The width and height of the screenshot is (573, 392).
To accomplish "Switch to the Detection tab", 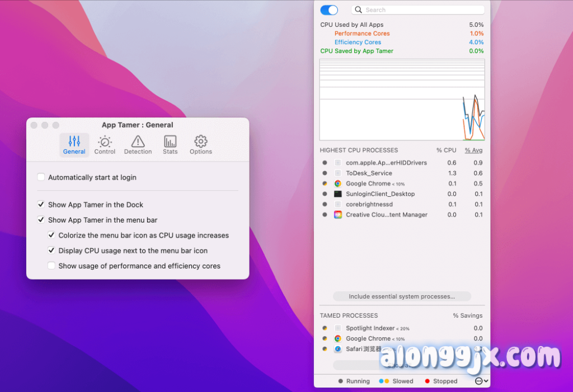I will click(x=138, y=145).
